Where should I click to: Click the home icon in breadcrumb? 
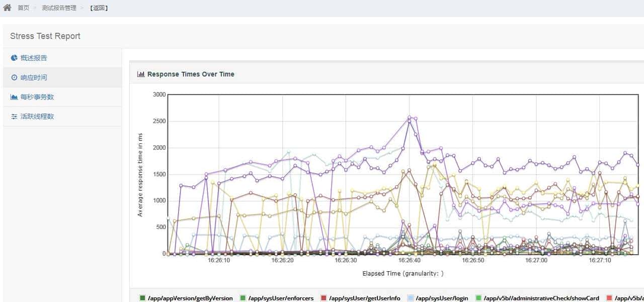pyautogui.click(x=7, y=8)
